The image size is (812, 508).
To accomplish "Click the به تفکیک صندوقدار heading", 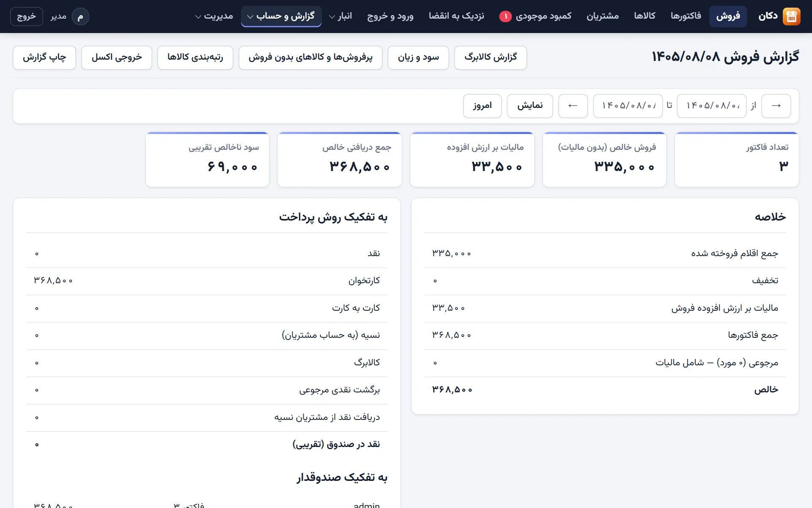I will point(342,478).
